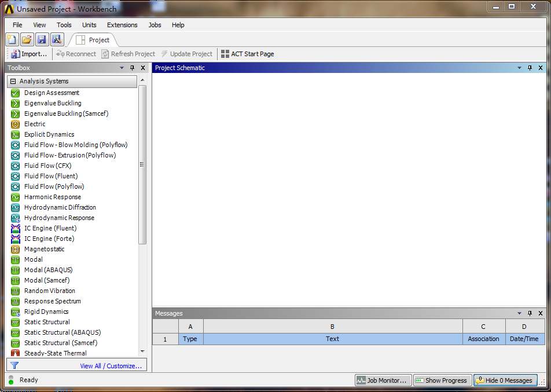551x392 pixels.
Task: Select Steady-State Thermal in toolbox
Action: tap(55, 353)
